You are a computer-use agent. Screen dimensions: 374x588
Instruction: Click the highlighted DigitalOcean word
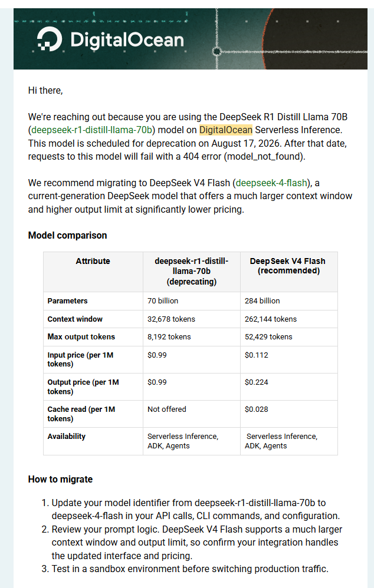[x=226, y=130]
